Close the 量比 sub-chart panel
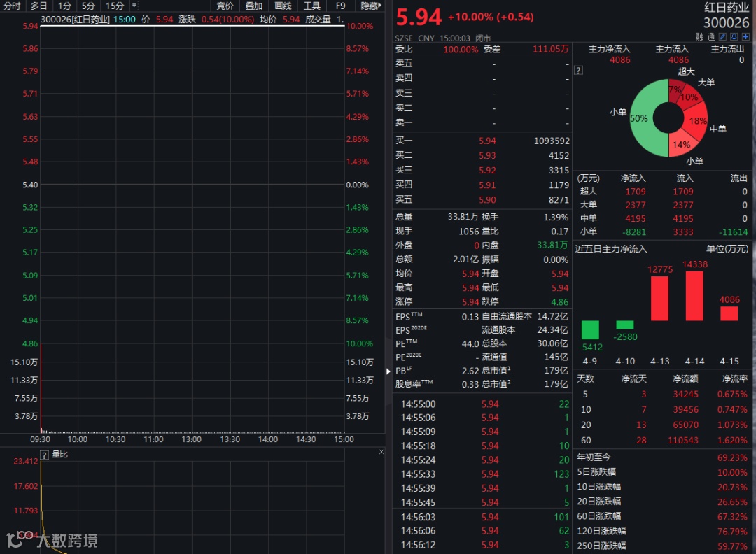This screenshot has height=554, width=756. pyautogui.click(x=381, y=452)
